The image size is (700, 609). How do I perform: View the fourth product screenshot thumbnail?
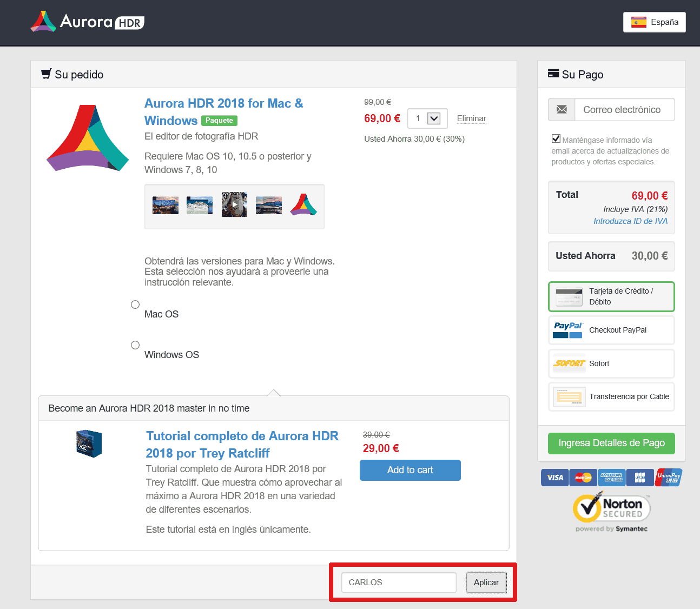[x=269, y=206]
